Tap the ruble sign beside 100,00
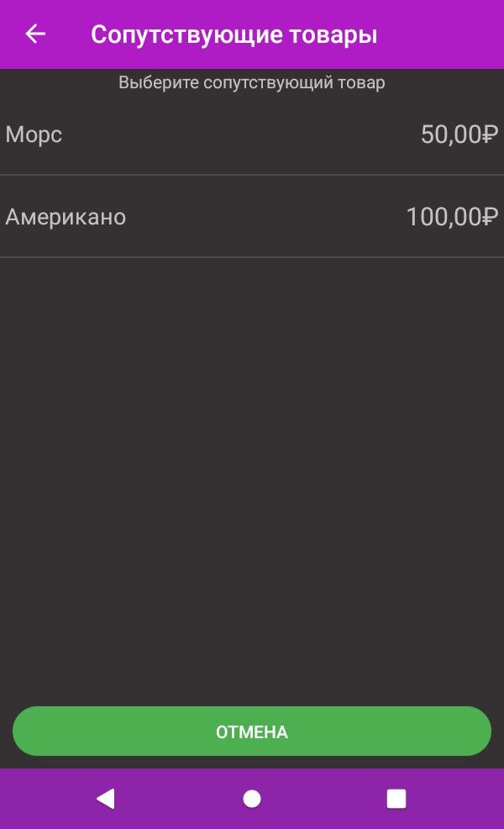The image size is (504, 829). click(491, 217)
